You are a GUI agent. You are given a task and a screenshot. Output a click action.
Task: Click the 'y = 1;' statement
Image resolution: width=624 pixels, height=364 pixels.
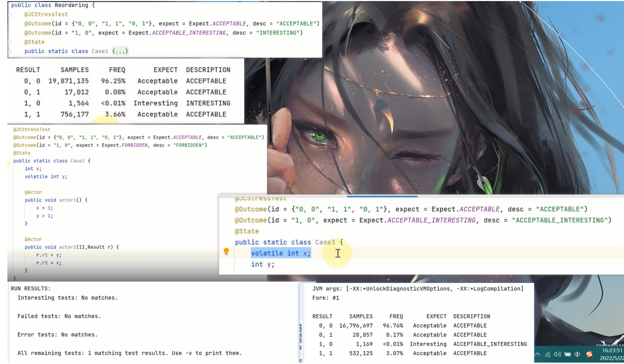pyautogui.click(x=45, y=216)
